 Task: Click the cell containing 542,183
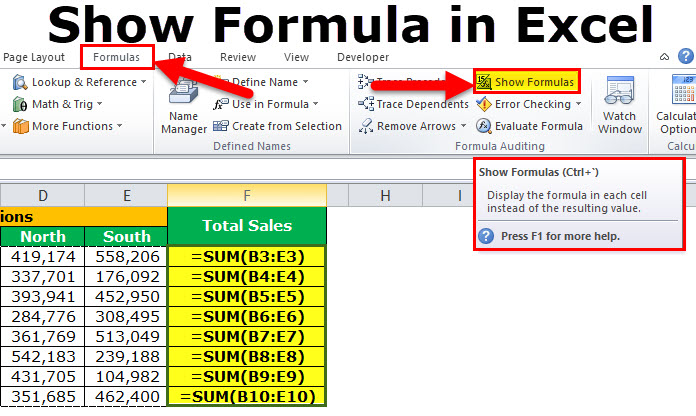(x=42, y=357)
